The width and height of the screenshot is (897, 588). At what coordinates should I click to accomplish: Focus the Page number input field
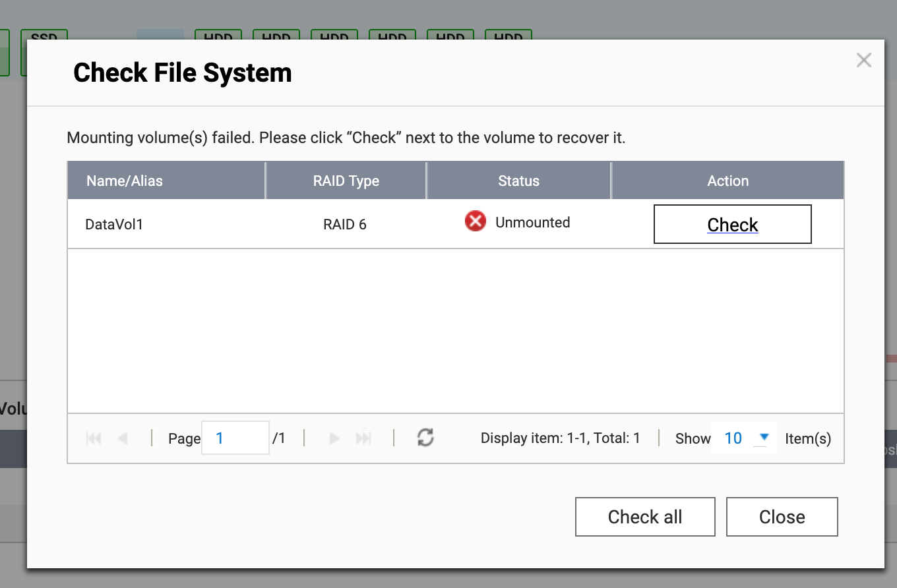click(235, 438)
